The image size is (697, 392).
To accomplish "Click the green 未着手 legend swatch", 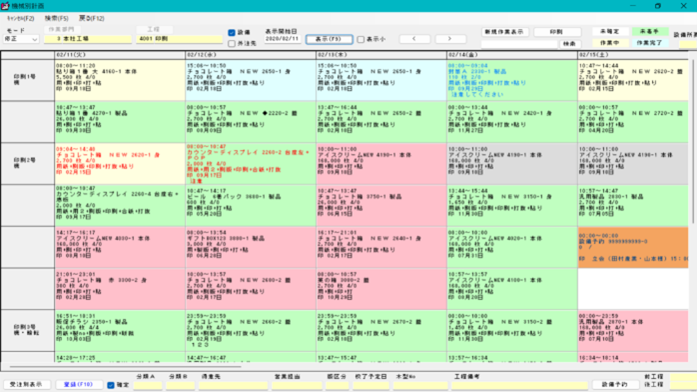I will pos(649,32).
